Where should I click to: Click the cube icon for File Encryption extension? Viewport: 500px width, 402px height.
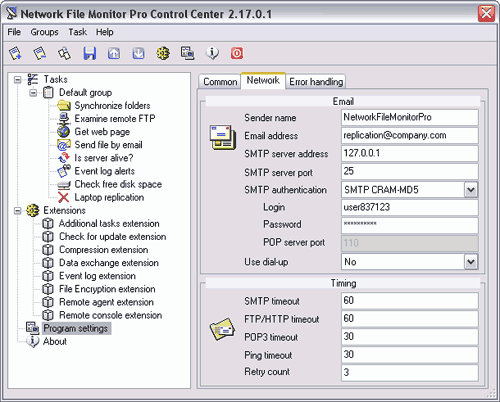[48, 289]
